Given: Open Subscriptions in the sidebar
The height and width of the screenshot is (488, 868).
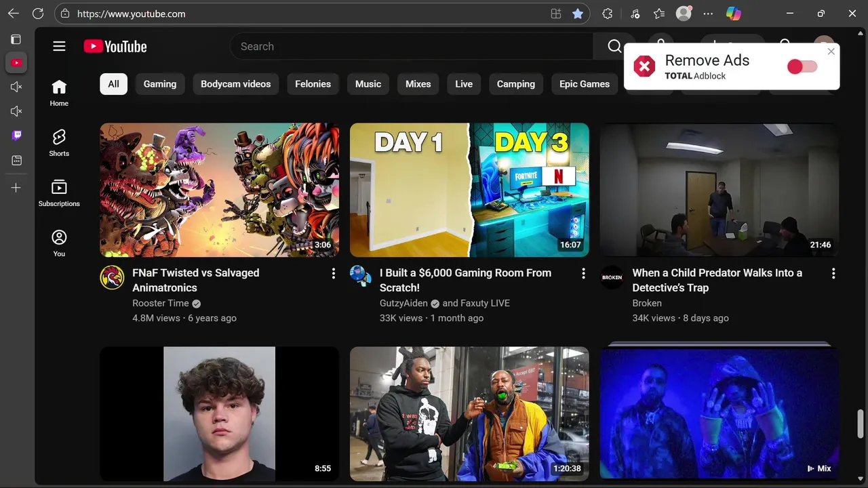Looking at the screenshot, I should tap(59, 193).
